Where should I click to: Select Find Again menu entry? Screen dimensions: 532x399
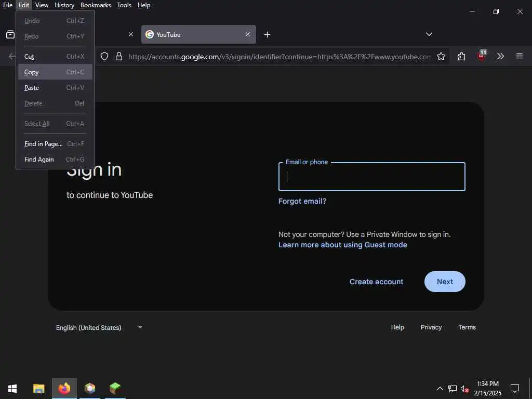(x=55, y=159)
